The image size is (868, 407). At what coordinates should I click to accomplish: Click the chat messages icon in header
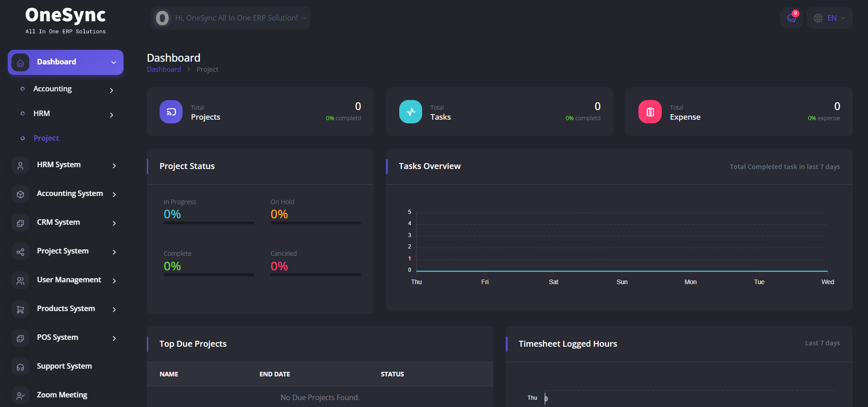click(791, 18)
